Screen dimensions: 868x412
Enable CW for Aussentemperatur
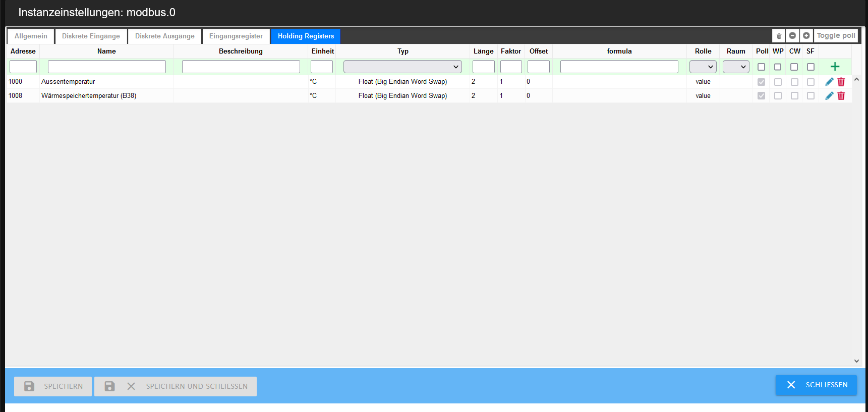click(x=794, y=82)
